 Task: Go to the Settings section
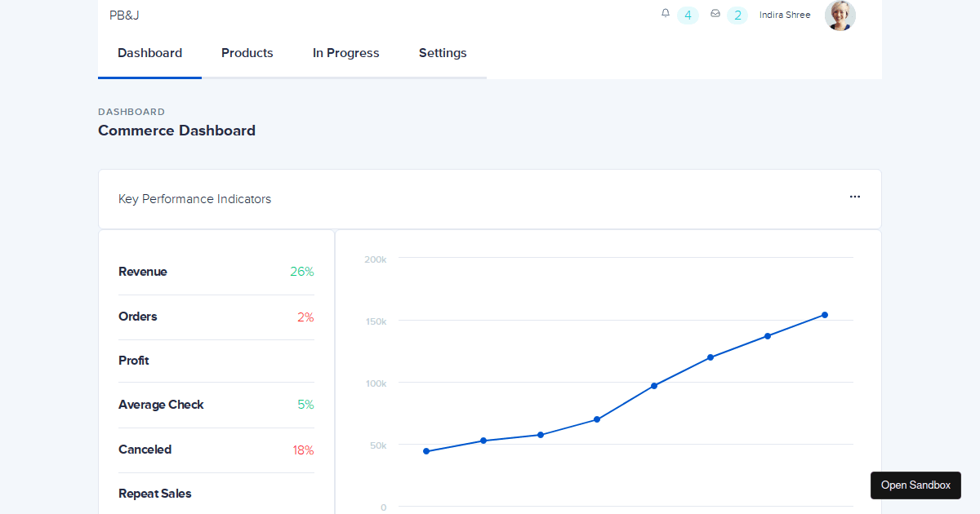(442, 53)
